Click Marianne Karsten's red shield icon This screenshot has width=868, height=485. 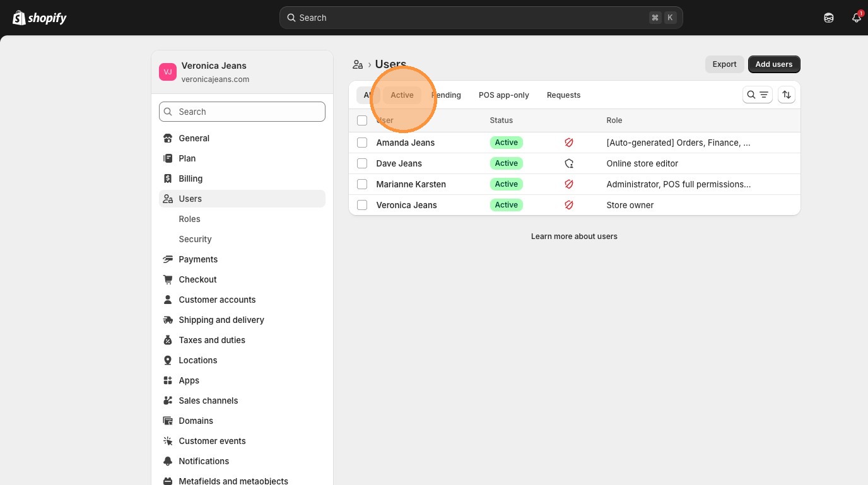coord(569,184)
